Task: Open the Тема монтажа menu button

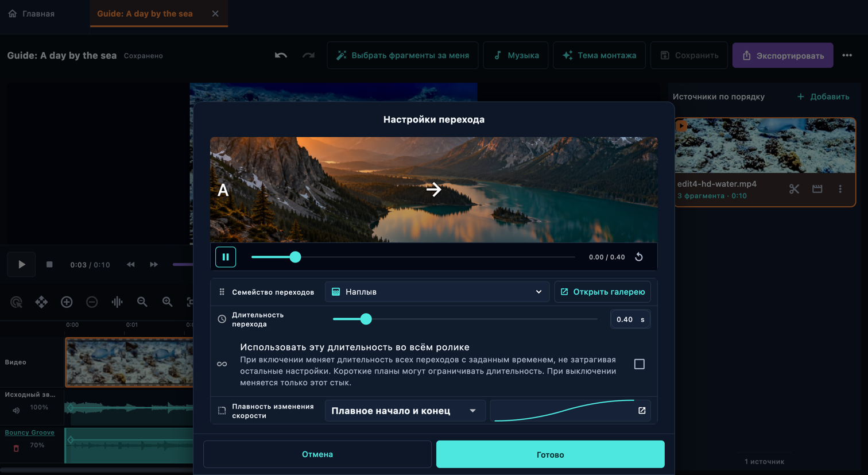Action: tap(599, 55)
